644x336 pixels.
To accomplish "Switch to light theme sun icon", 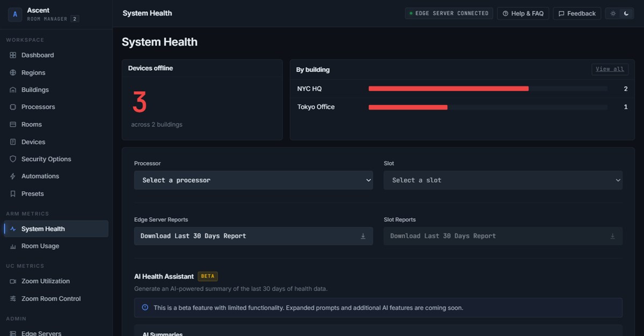I will [613, 13].
